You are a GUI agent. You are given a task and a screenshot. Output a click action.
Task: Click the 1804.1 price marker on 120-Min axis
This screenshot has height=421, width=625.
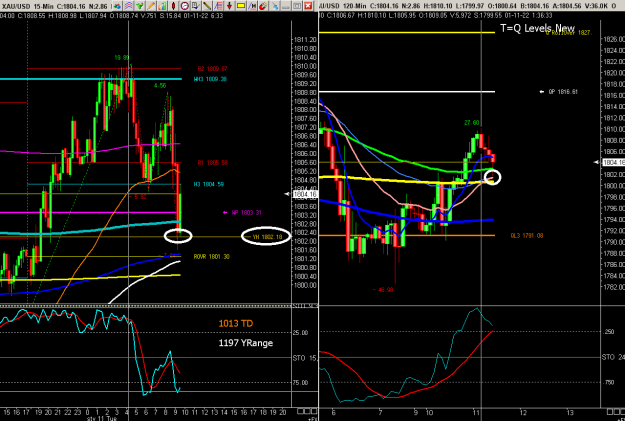point(613,162)
